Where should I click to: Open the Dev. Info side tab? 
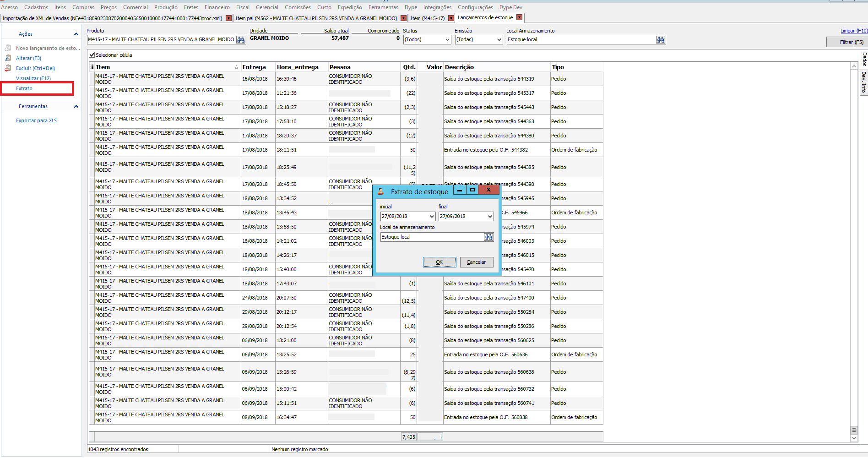click(x=864, y=82)
